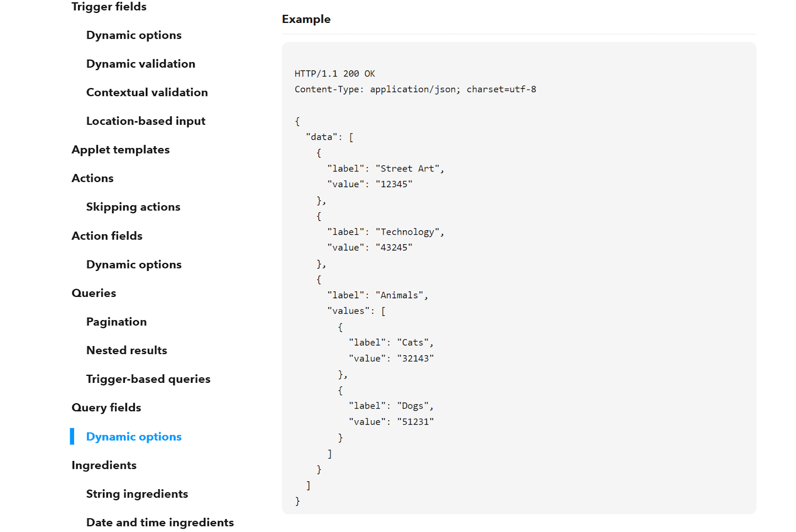
Task: Open Location-based input documentation
Action: pyautogui.click(x=146, y=120)
